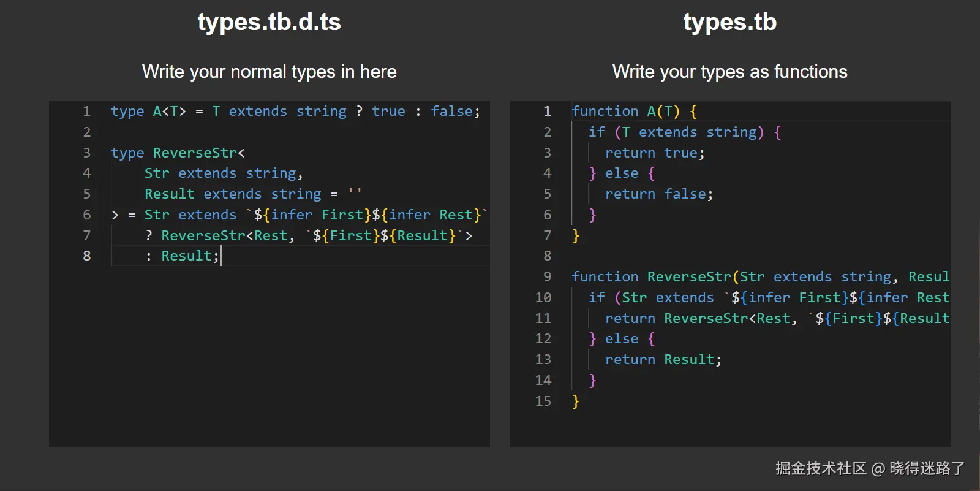Click 'if (Str extends' line in right editor
The image size is (980, 491).
click(x=769, y=298)
